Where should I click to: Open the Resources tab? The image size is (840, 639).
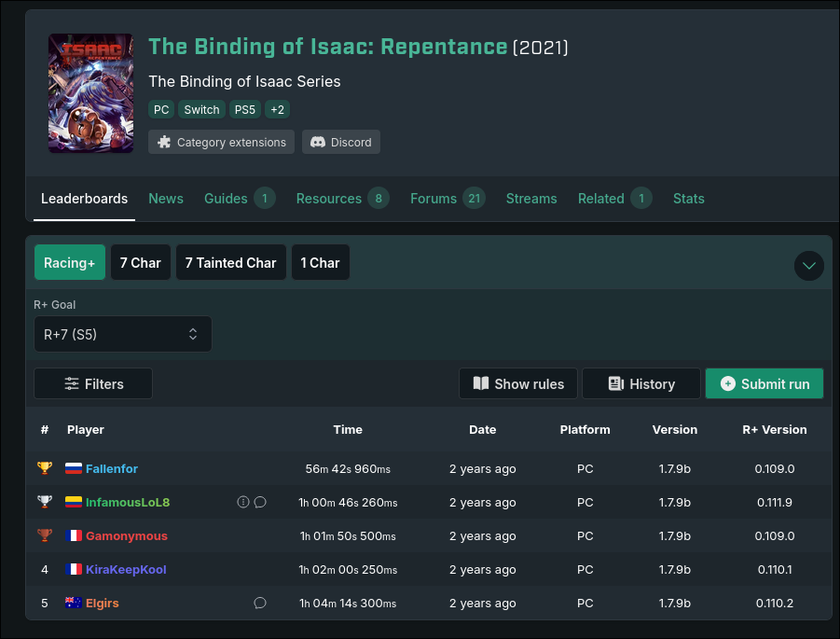(x=342, y=199)
